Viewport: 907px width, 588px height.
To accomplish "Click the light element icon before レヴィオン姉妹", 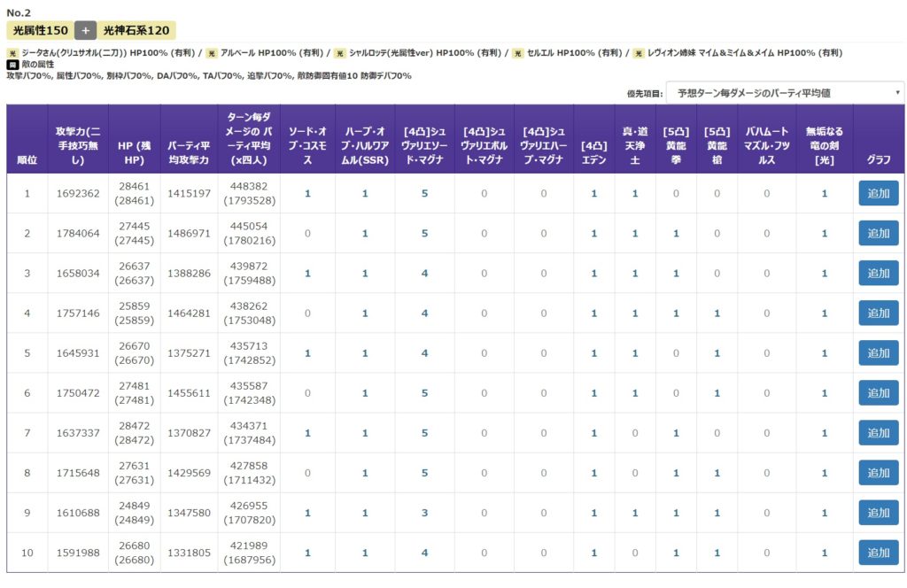I will pos(638,53).
